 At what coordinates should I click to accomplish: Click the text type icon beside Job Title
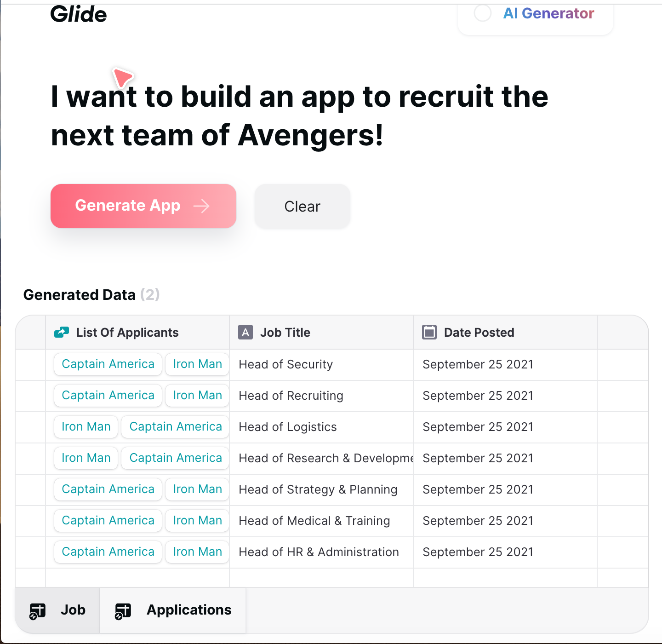pyautogui.click(x=245, y=332)
